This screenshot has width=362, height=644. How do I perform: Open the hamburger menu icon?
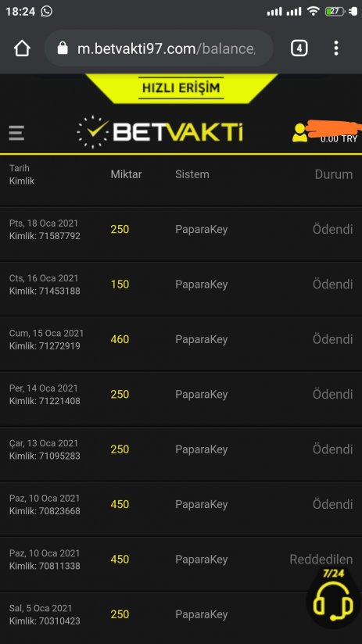tap(16, 133)
